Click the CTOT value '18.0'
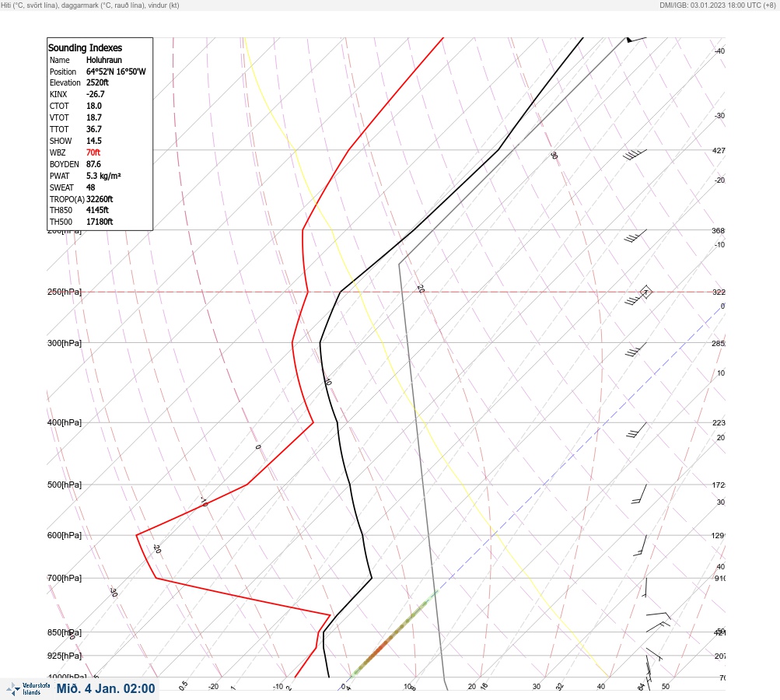Image resolution: width=780 pixels, height=700 pixels. (93, 106)
